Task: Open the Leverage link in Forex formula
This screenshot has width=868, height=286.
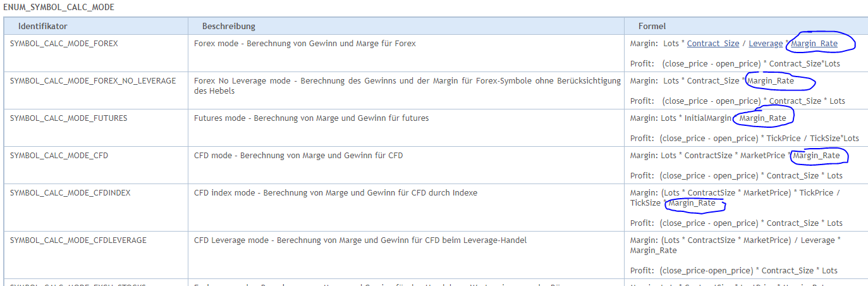Action: (x=765, y=44)
